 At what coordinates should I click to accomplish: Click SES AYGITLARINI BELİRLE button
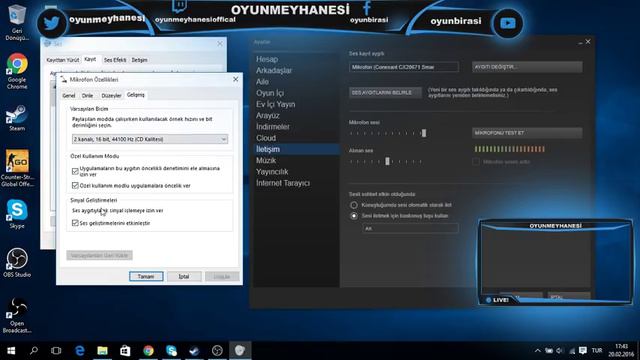coord(385,93)
